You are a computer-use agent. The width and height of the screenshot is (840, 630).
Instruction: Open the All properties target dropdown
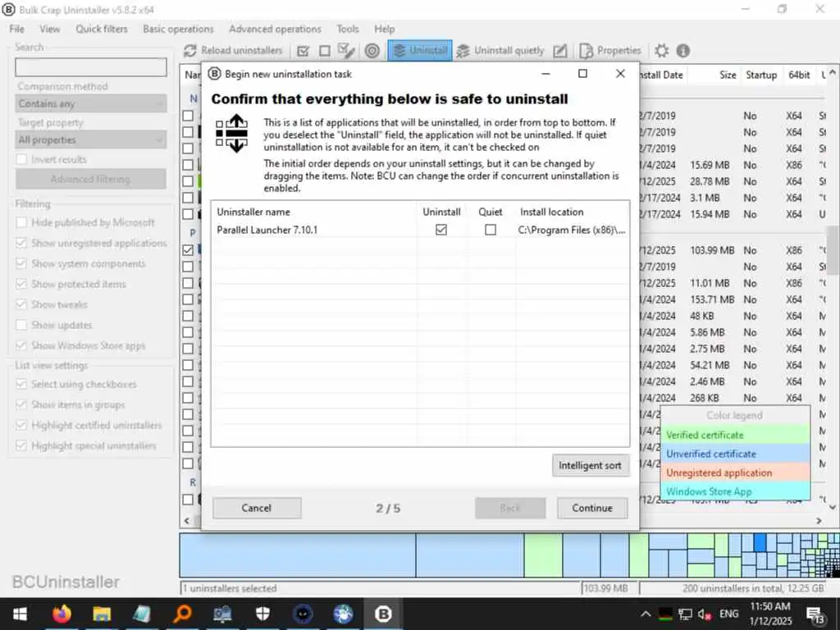click(x=91, y=139)
